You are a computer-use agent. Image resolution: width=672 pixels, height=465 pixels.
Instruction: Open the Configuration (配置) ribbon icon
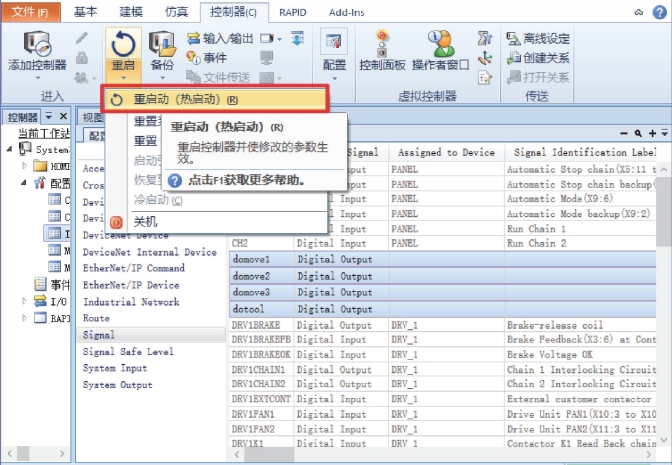(333, 50)
